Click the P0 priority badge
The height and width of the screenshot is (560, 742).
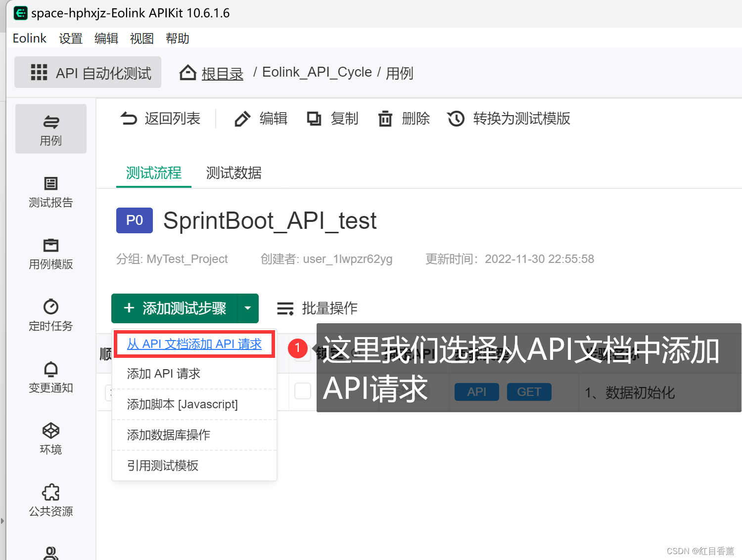click(x=135, y=220)
